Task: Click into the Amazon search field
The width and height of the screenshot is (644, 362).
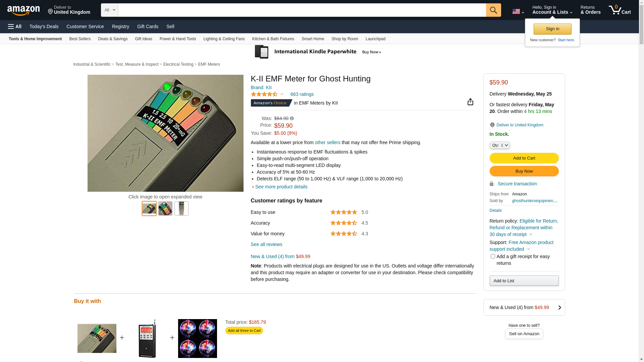Action: [x=302, y=10]
